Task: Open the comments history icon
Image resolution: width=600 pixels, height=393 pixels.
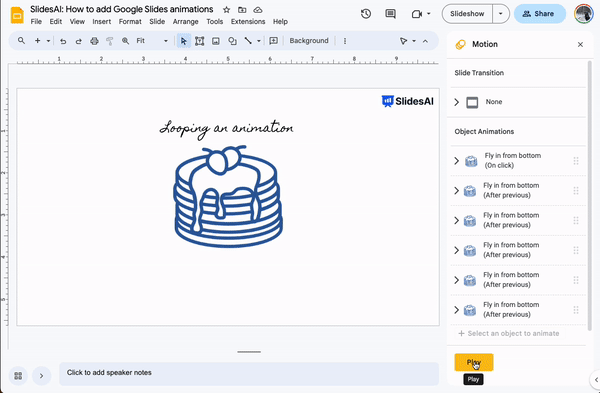Action: pyautogui.click(x=390, y=14)
